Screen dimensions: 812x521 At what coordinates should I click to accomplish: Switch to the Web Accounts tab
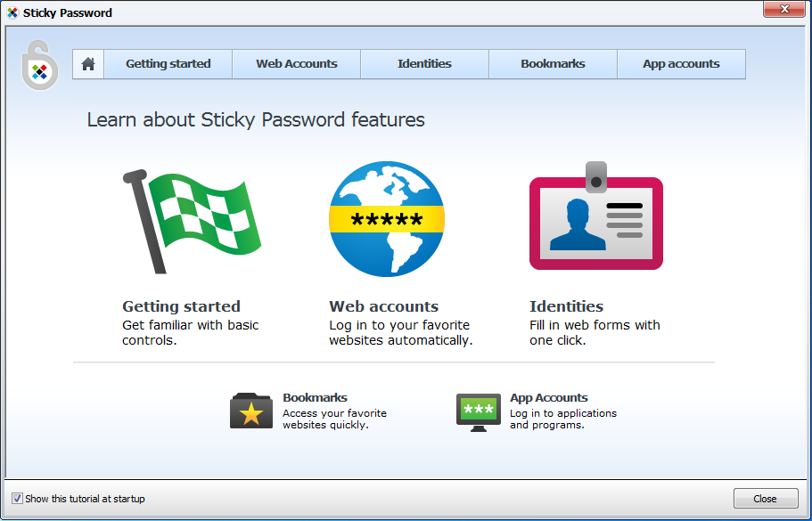(x=296, y=64)
